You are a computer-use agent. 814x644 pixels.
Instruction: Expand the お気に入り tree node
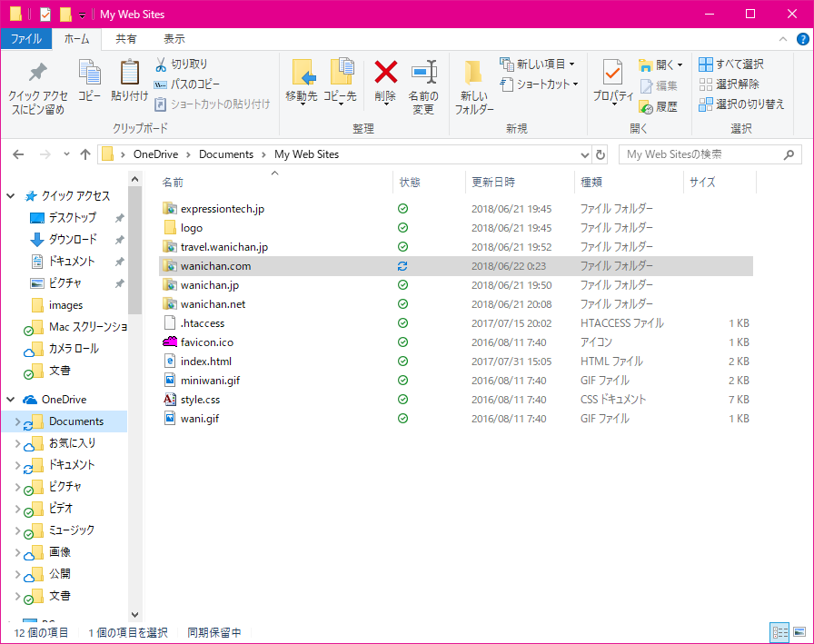click(17, 443)
